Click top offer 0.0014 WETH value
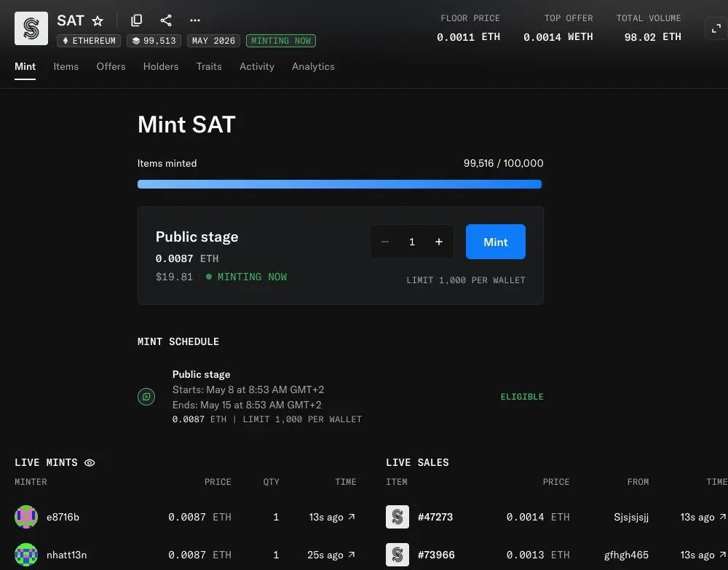Screen dimensions: 728x570 [558, 36]
